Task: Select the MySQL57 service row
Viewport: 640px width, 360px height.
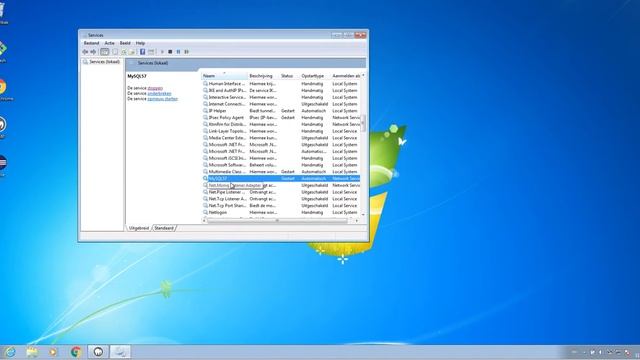Action: pos(281,178)
